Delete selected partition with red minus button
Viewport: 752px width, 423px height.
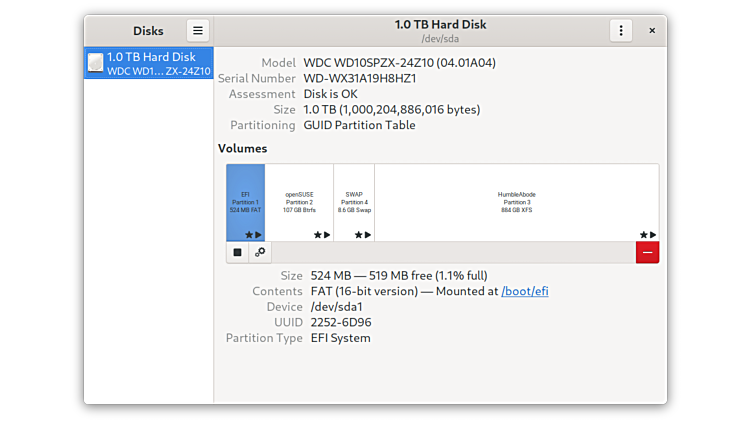[x=647, y=252]
